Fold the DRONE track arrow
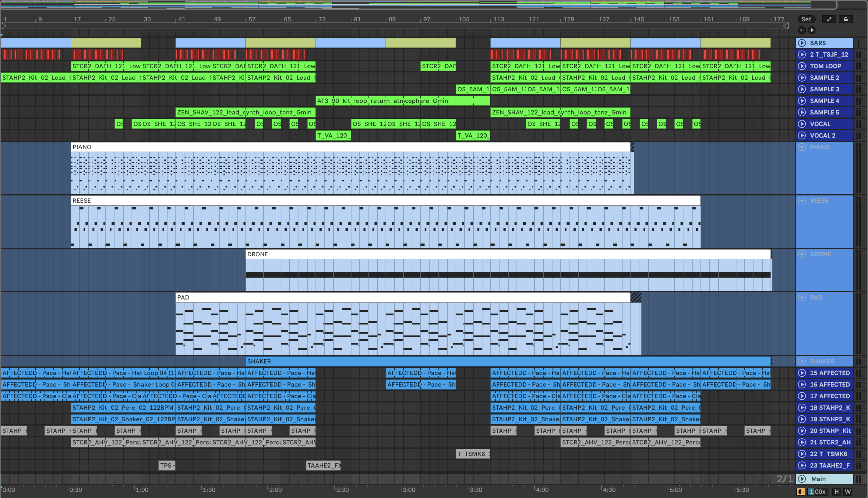The width and height of the screenshot is (868, 498). [802, 254]
